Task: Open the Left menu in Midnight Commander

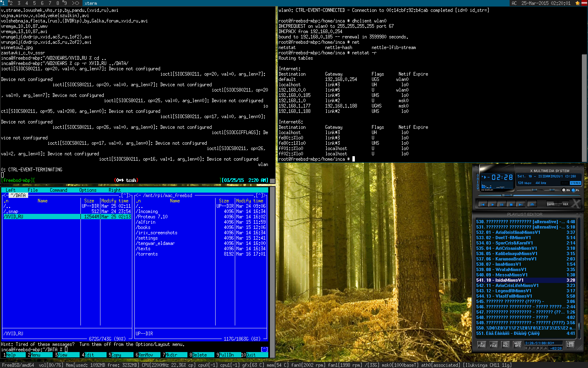Action: tap(11, 190)
